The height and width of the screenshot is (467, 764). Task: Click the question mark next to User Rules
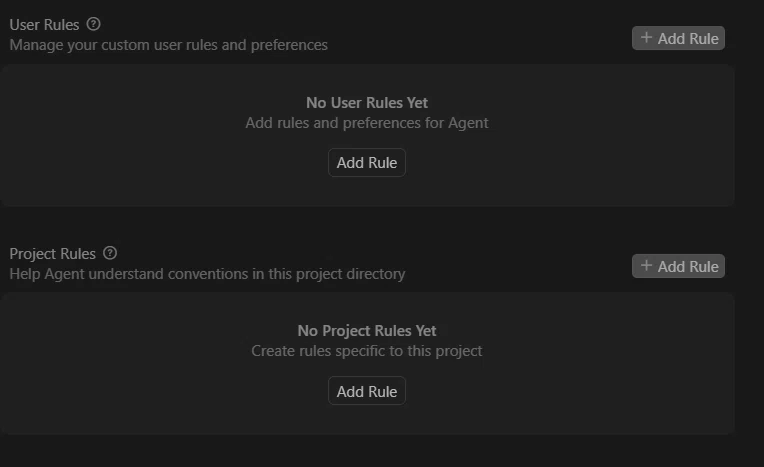[x=93, y=24]
